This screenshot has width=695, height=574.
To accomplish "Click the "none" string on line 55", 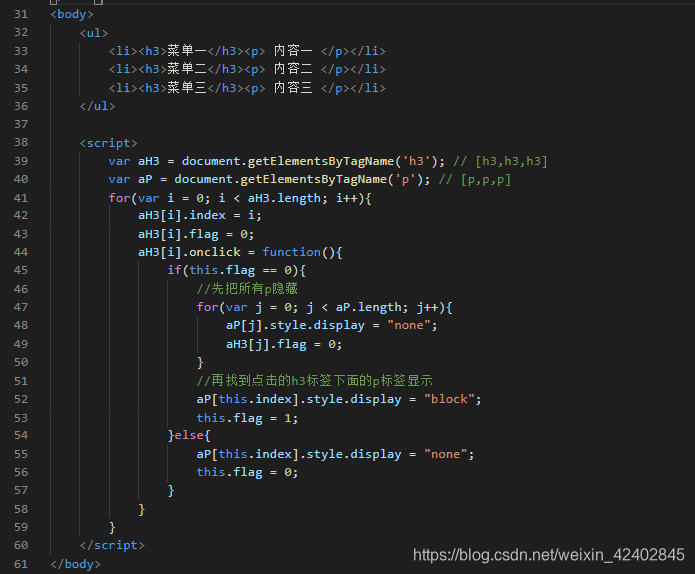I will [x=445, y=454].
